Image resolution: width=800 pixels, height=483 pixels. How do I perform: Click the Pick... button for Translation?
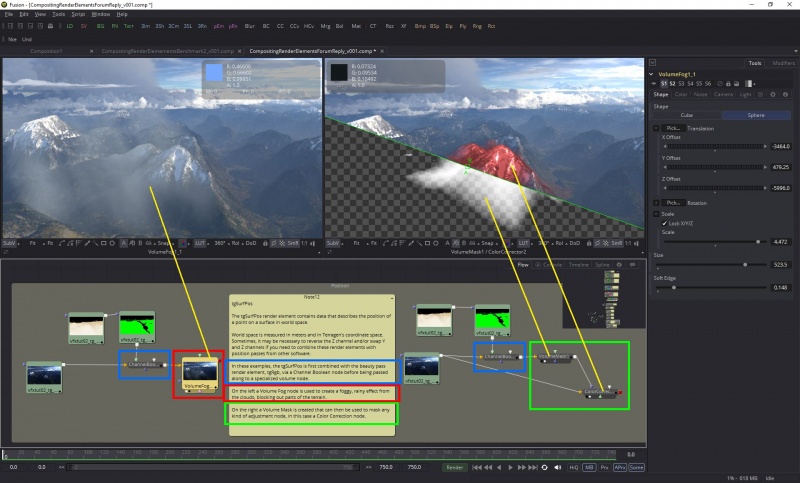[x=673, y=128]
